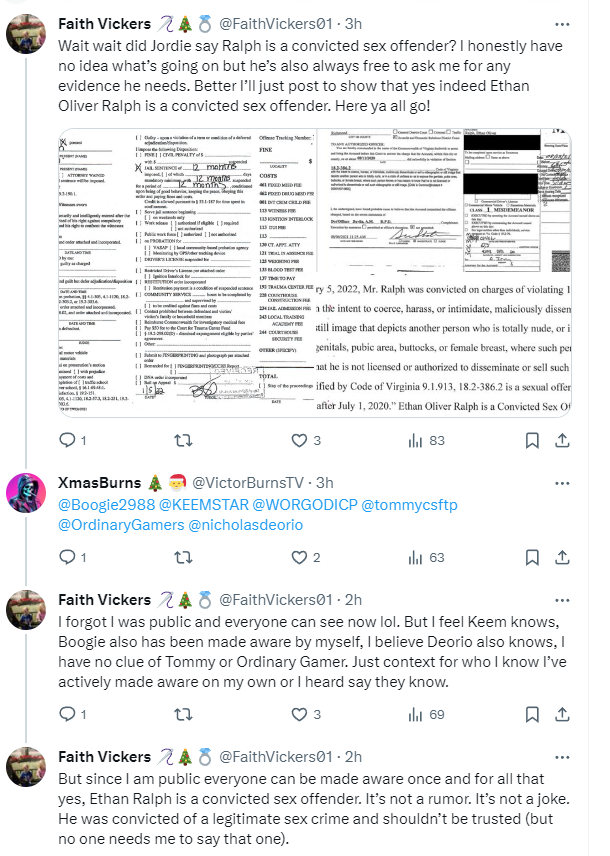The height and width of the screenshot is (856, 610).
Task: Open the court document image thumbnail
Action: coord(315,273)
